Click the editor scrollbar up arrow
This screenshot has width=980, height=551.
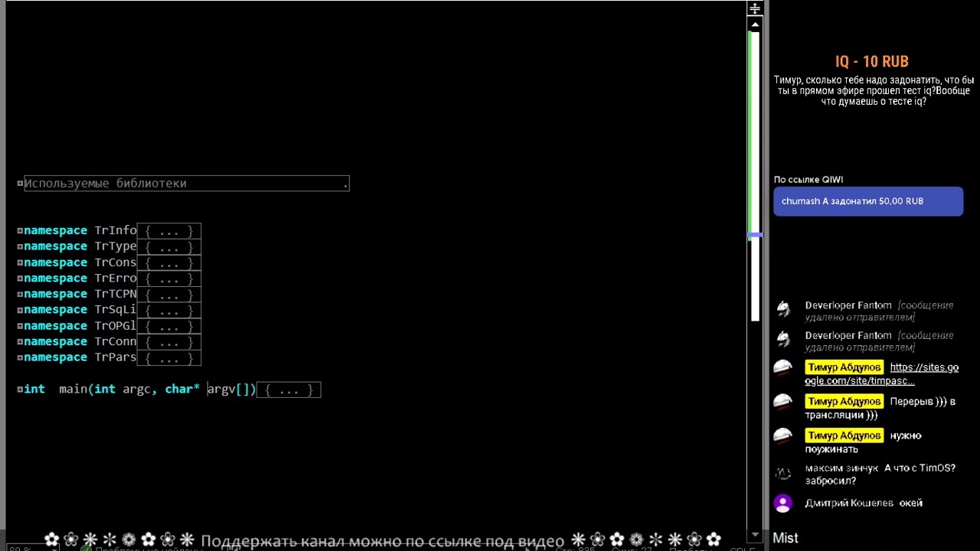755,25
